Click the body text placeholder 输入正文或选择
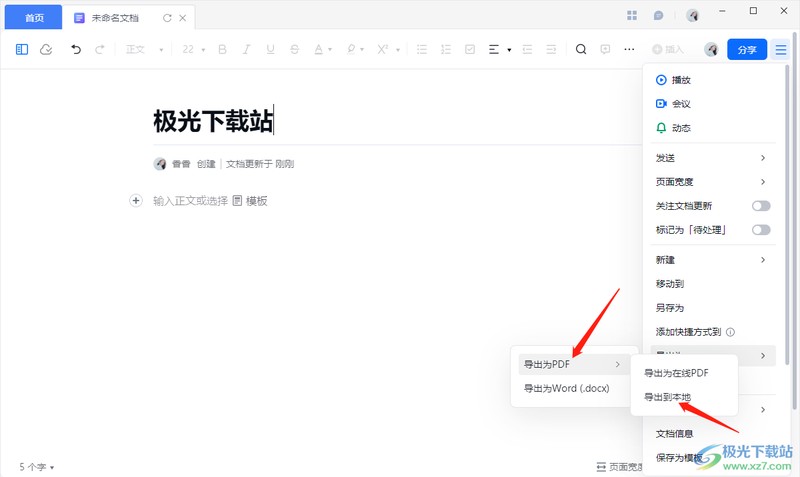The height and width of the screenshot is (477, 800). [x=190, y=201]
